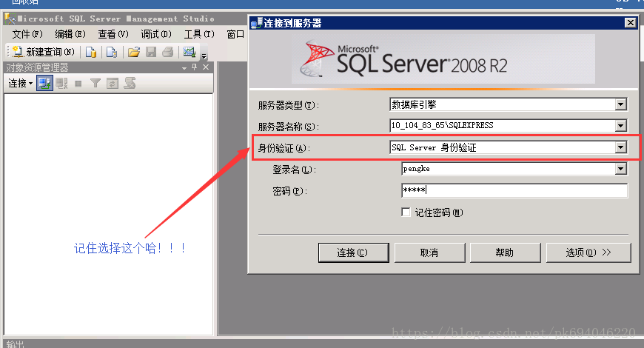Toggle auto-hide pin on Object Explorer panel
The width and height of the screenshot is (644, 348).
195,67
